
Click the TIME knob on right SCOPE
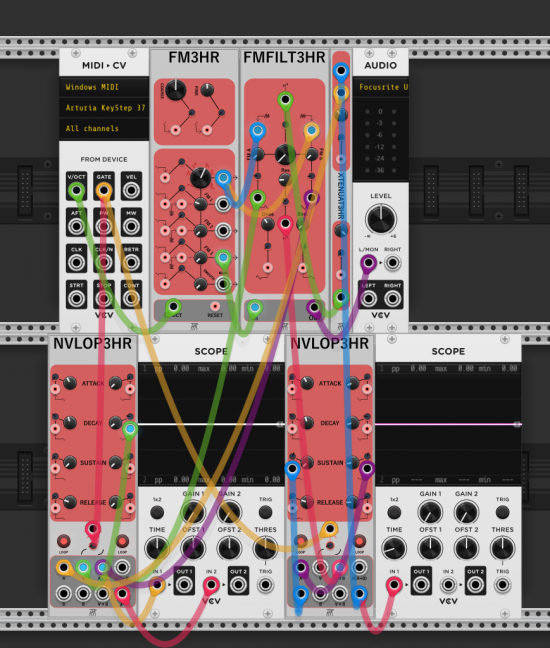pyautogui.click(x=394, y=548)
